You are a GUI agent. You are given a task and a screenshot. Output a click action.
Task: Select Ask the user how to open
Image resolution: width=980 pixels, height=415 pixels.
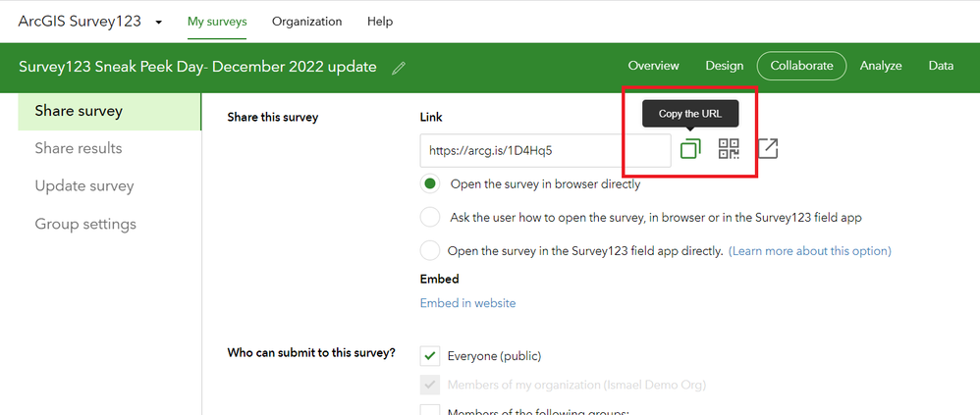point(429,217)
